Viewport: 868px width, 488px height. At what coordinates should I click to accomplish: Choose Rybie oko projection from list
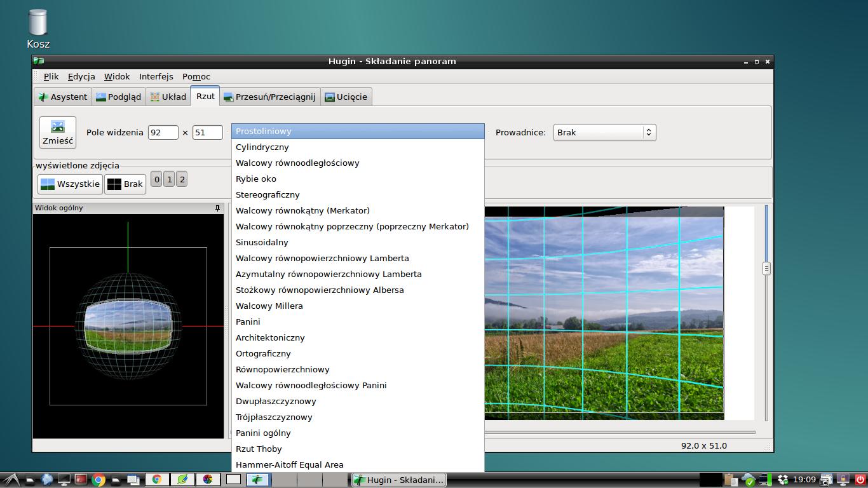coord(256,179)
